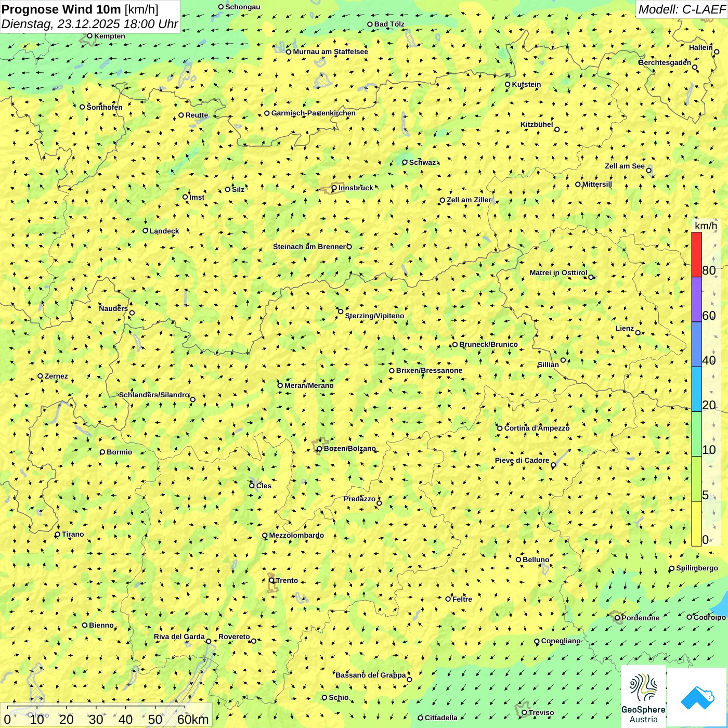Click the Nauders city marker
728x728 pixels.
tap(132, 313)
